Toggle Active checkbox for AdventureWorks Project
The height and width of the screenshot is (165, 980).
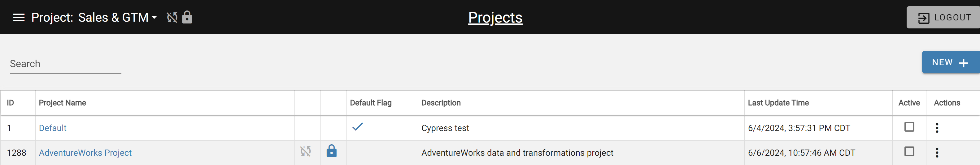(x=909, y=151)
